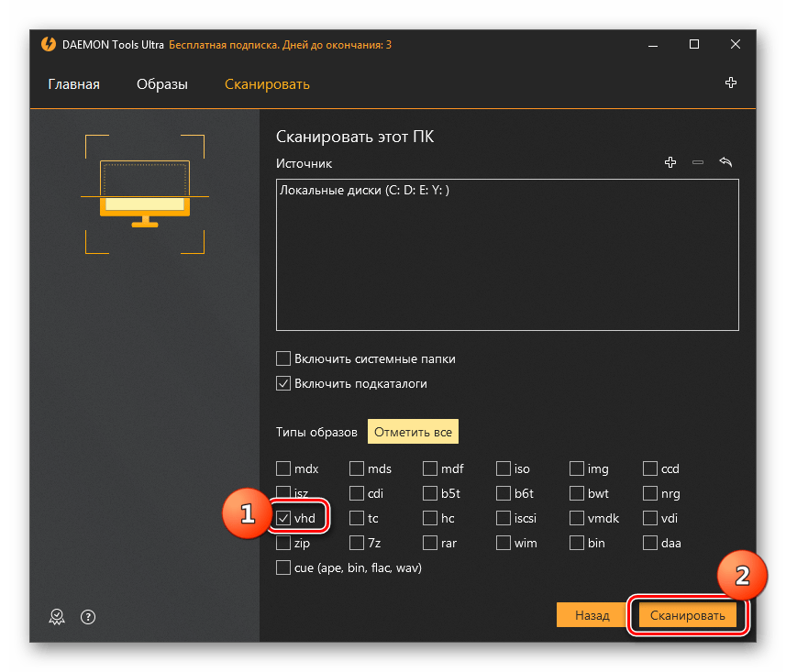Click the reset sources arrow icon
Screen dimensions: 786x672
point(725,162)
